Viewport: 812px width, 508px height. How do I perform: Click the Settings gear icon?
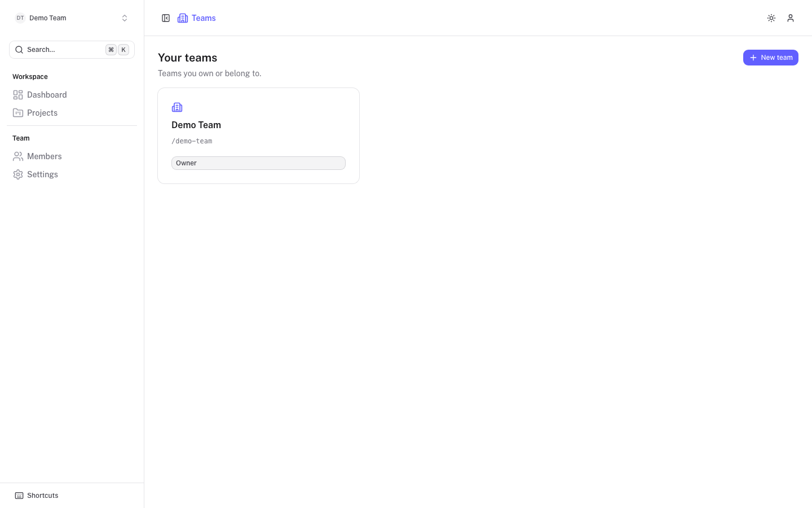18,174
